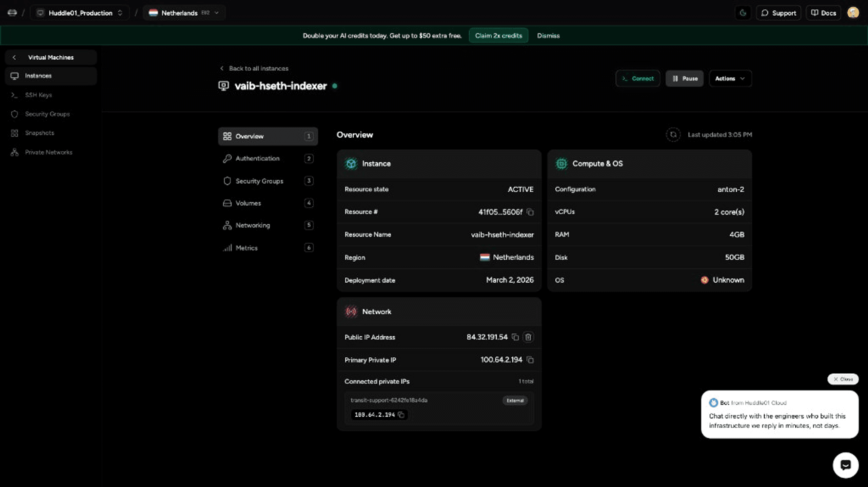Screen dimensions: 868x487
Task: Open SSH Keys in sidebar
Action: [x=51, y=95]
